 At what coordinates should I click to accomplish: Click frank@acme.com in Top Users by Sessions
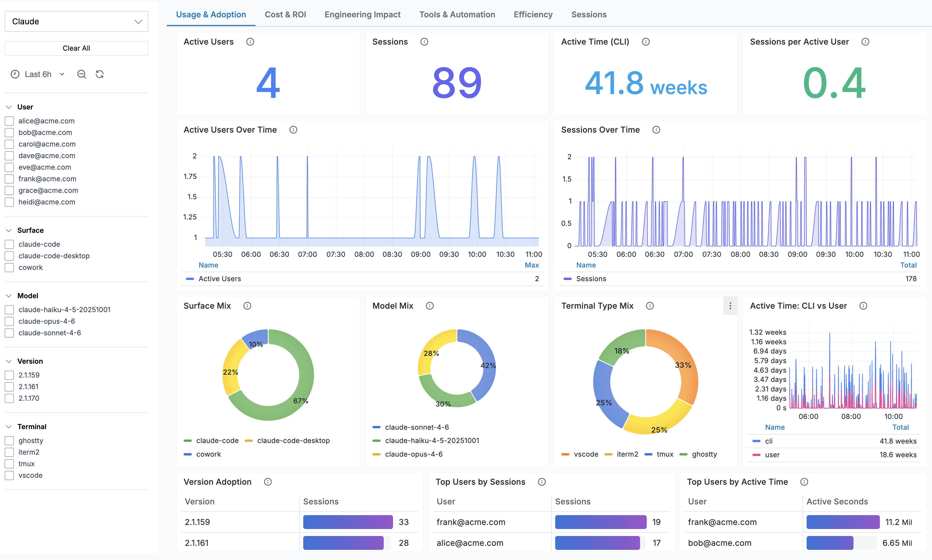click(471, 522)
